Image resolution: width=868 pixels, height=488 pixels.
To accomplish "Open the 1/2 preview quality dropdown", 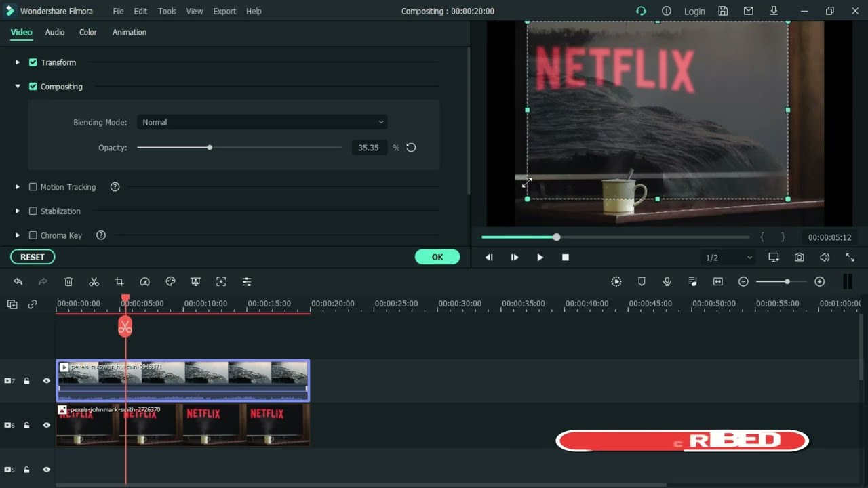I will click(728, 258).
